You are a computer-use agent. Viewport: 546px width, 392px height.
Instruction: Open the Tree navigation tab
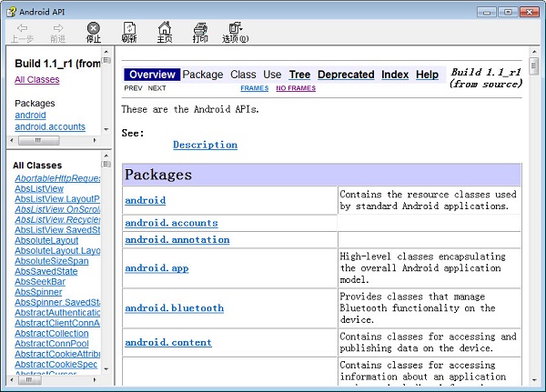click(299, 75)
